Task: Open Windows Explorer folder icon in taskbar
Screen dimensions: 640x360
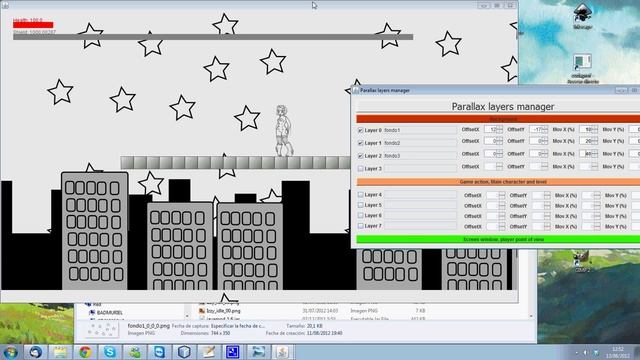Action: 60,352
